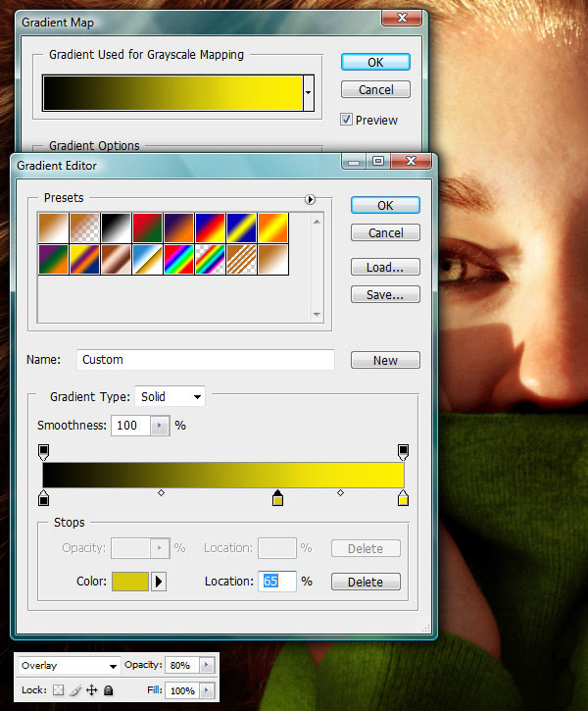The image size is (588, 711).
Task: Open the Presets flyout menu arrow
Action: click(310, 199)
